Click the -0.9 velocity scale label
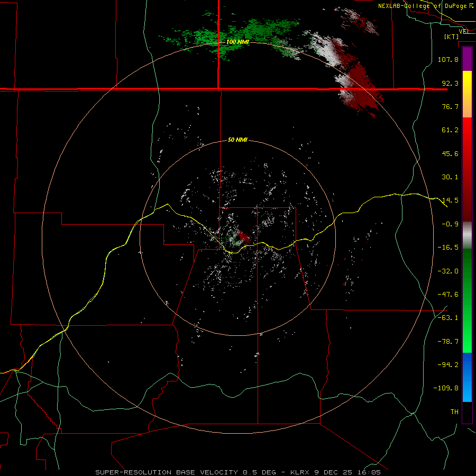Image resolution: width=476 pixels, height=476 pixels. (x=450, y=224)
